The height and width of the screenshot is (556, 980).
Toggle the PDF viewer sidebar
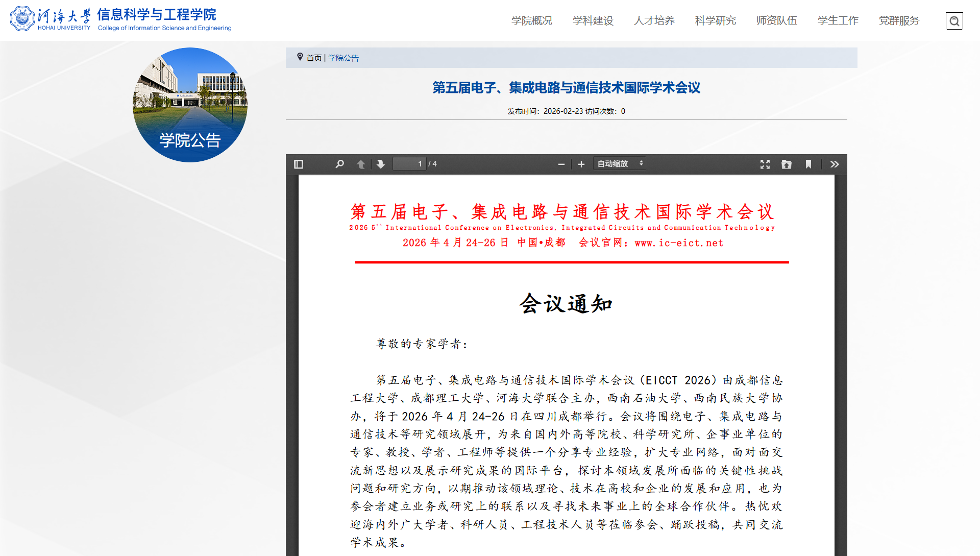(299, 164)
